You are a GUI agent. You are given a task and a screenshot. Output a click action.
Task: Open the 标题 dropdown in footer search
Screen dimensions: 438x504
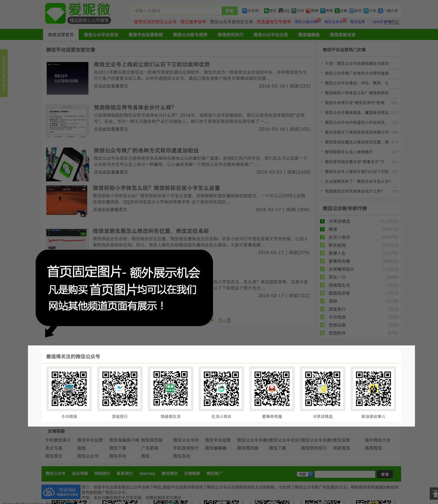coord(305,474)
